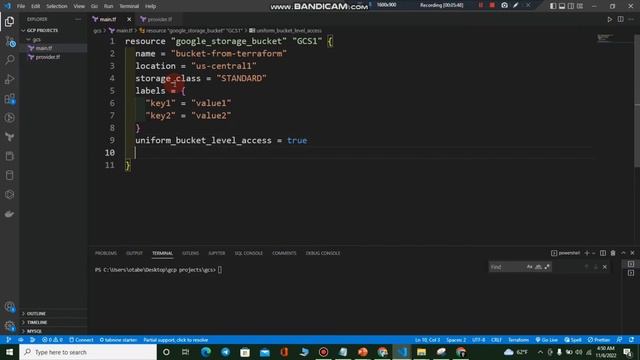This screenshot has width=640, height=360.
Task: Click the Connect status bar item
Action: pyautogui.click(x=81, y=340)
